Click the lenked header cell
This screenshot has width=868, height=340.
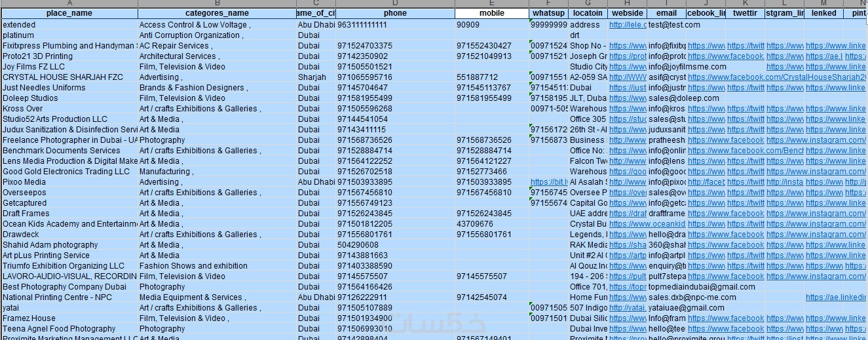point(823,13)
